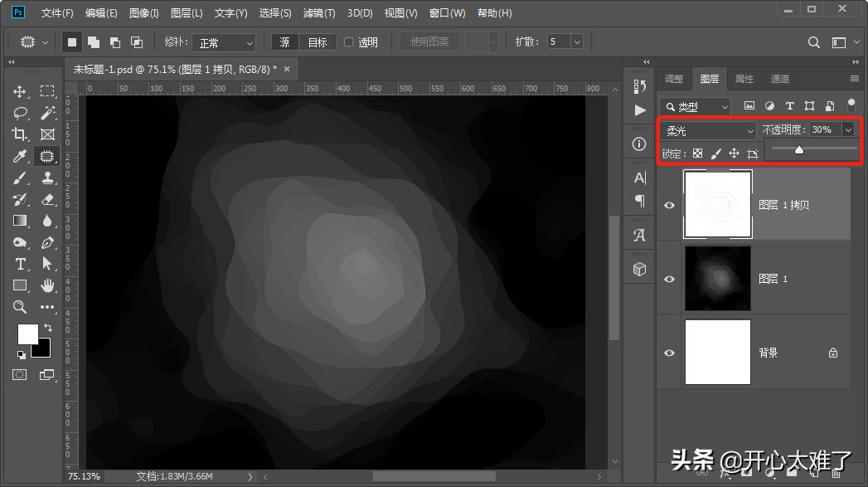868x487 pixels.
Task: Enable the 透明 checkbox
Action: 349,42
